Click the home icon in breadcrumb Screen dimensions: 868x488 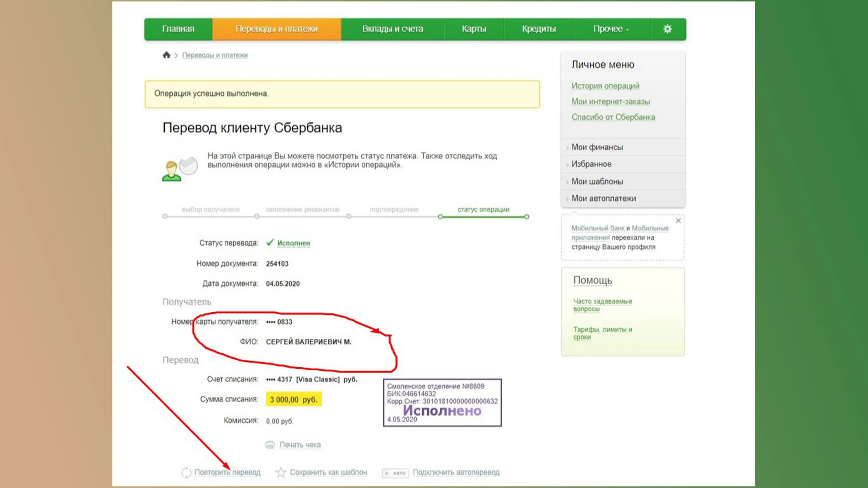pos(166,54)
